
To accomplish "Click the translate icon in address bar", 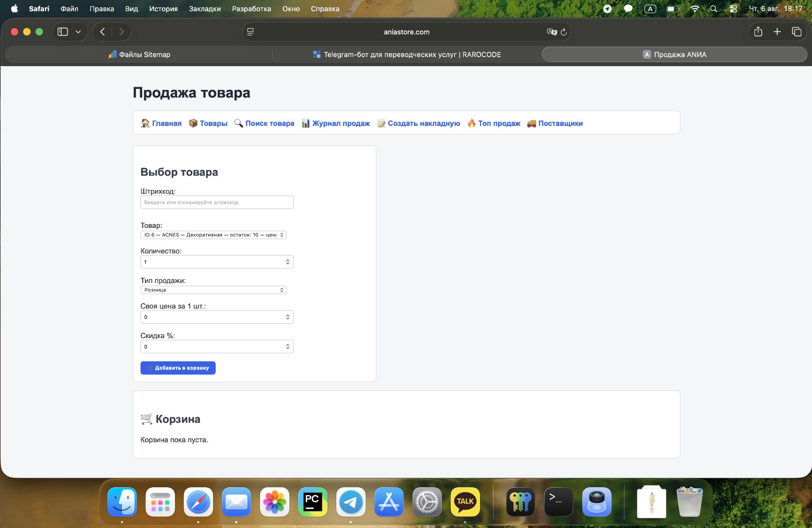I will (x=552, y=32).
